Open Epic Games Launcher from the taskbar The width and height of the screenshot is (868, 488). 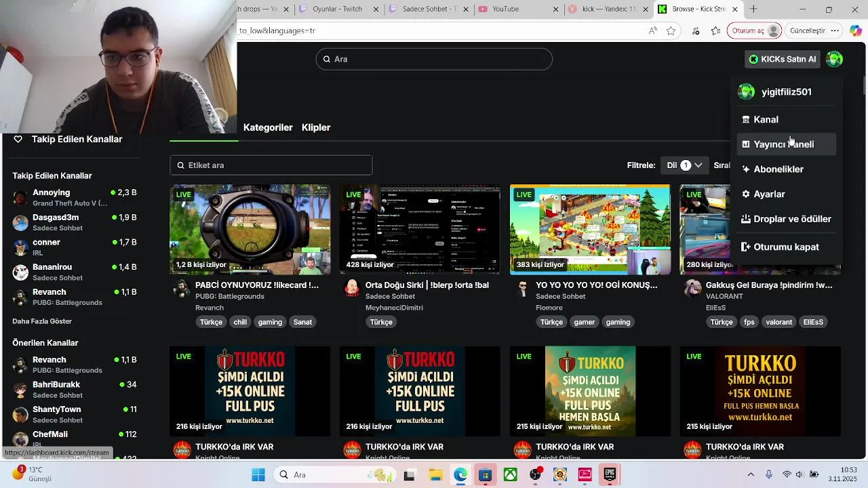(610, 474)
